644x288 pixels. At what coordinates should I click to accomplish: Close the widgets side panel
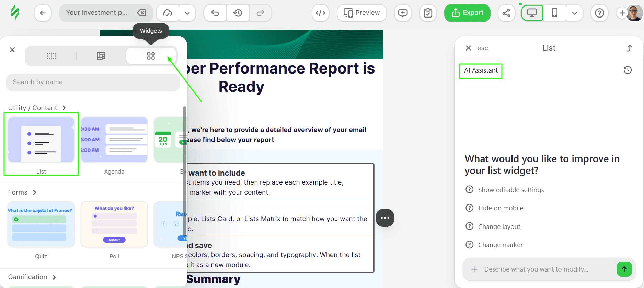click(x=12, y=50)
